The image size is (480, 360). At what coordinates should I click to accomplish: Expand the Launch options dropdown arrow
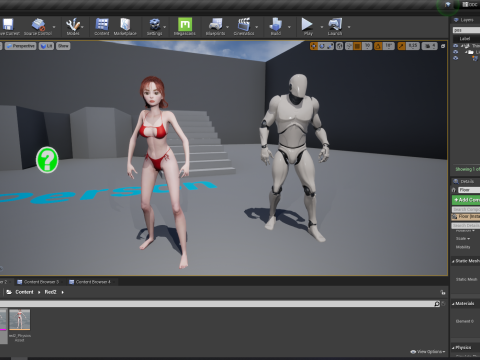(x=349, y=27)
